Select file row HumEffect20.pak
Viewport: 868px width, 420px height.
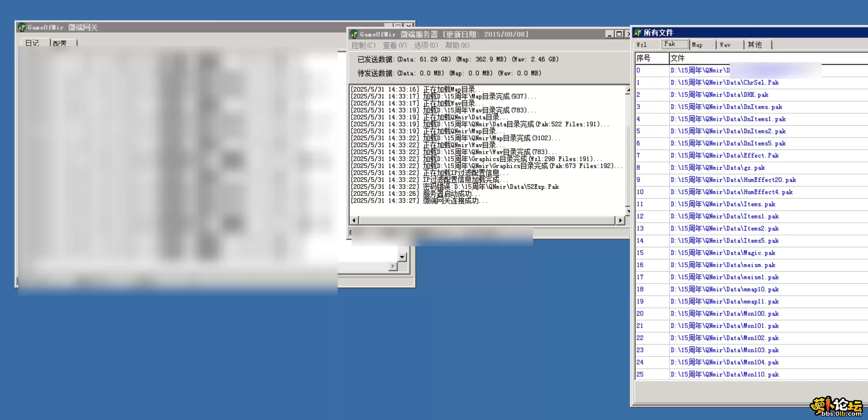click(751, 180)
